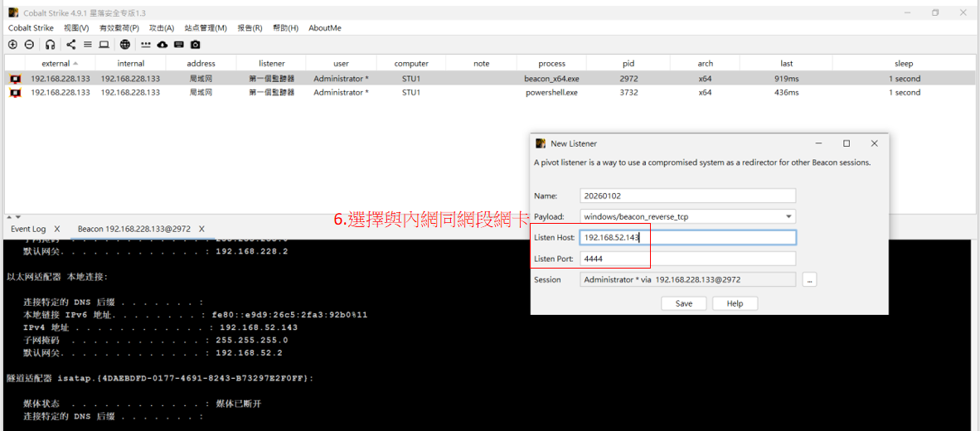
Task: Open the 站点管理(M) menu
Action: 206,28
